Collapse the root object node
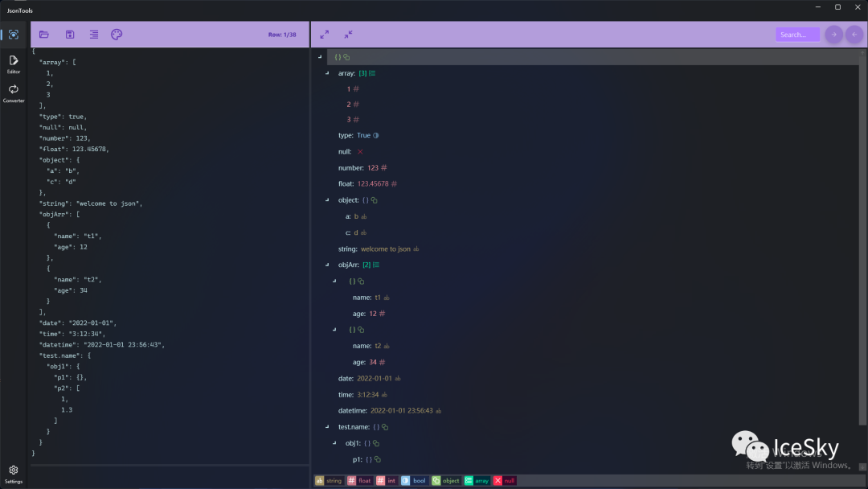 (320, 57)
